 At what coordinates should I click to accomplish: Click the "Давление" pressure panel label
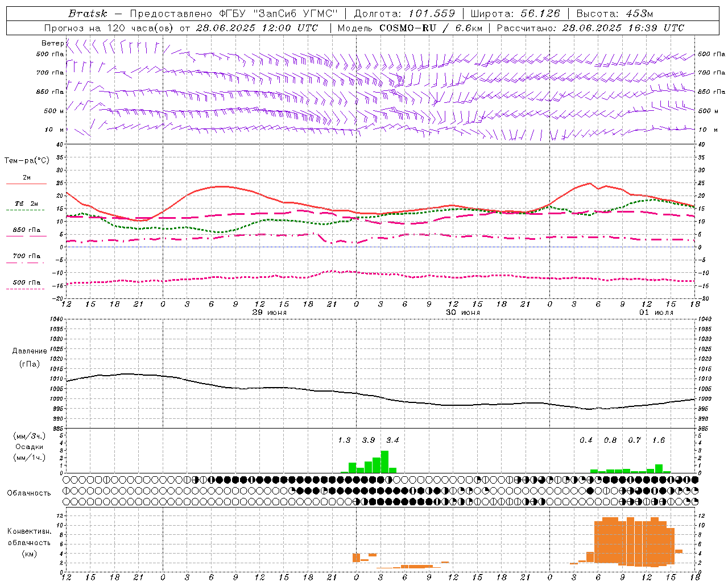30,351
